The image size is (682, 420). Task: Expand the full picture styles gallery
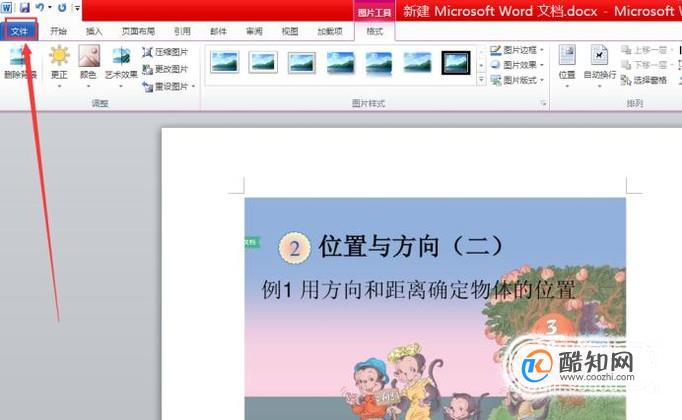tap(481, 80)
